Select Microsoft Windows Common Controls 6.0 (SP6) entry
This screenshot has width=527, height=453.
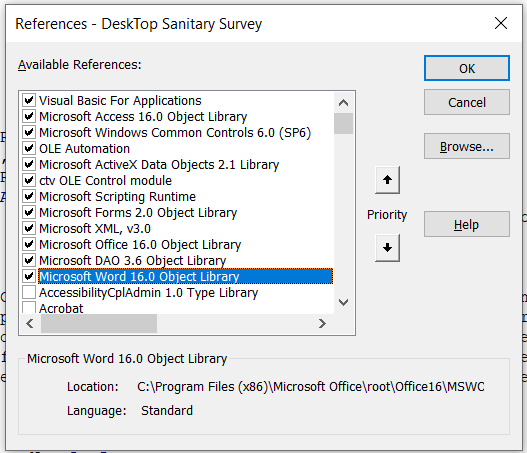(x=175, y=133)
